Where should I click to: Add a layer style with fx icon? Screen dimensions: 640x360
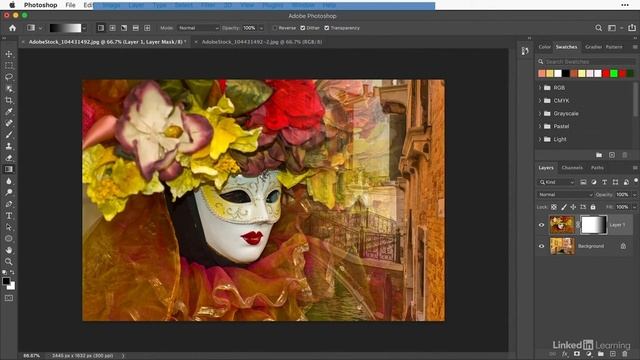pyautogui.click(x=565, y=354)
